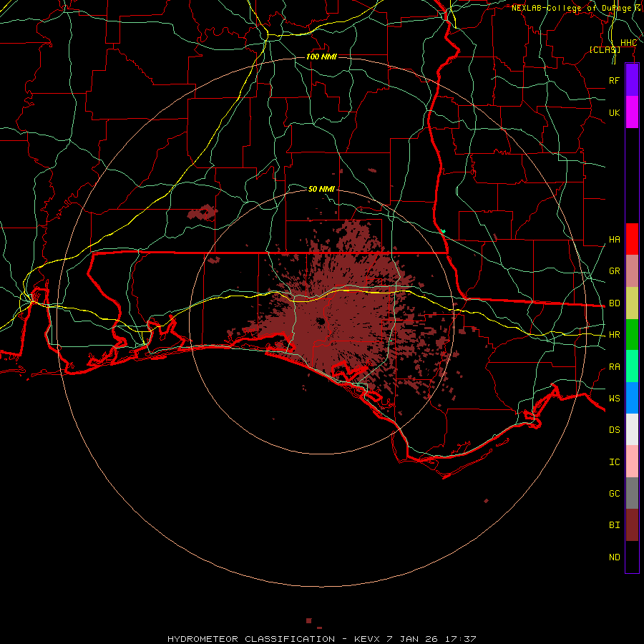Click the RA bright green legend swatch
The height and width of the screenshot is (644, 644).
(x=632, y=366)
